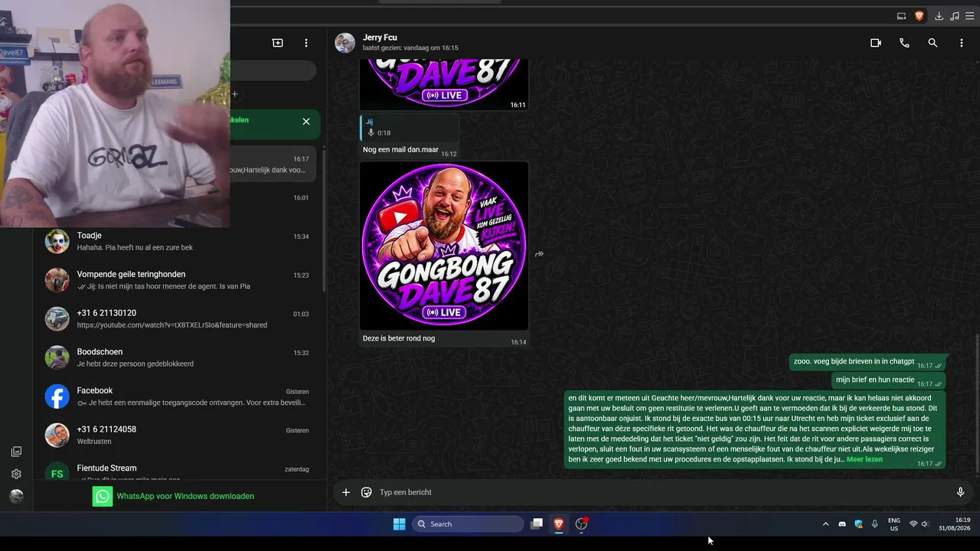Image resolution: width=980 pixels, height=551 pixels.
Task: Open the emoji and sticker picker
Action: pyautogui.click(x=367, y=492)
